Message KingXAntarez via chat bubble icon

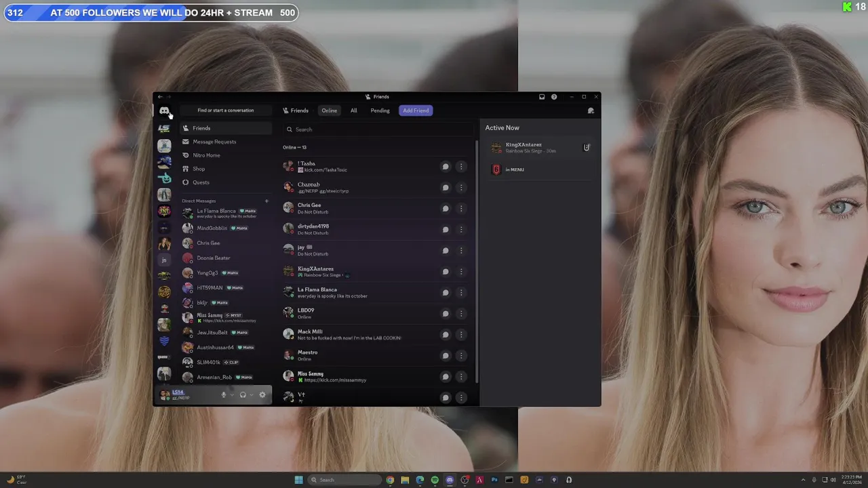[x=446, y=272]
